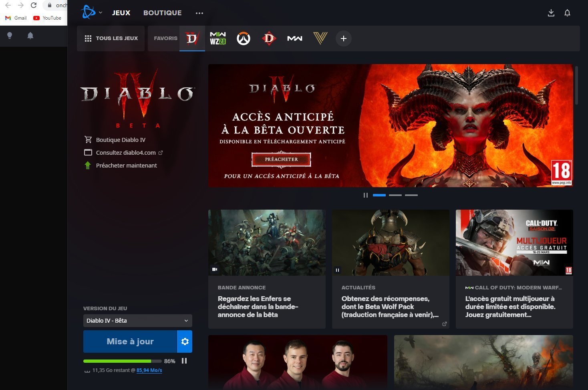Viewport: 588px width, 390px height.
Task: Open the YouTube bookmark
Action: tap(47, 18)
